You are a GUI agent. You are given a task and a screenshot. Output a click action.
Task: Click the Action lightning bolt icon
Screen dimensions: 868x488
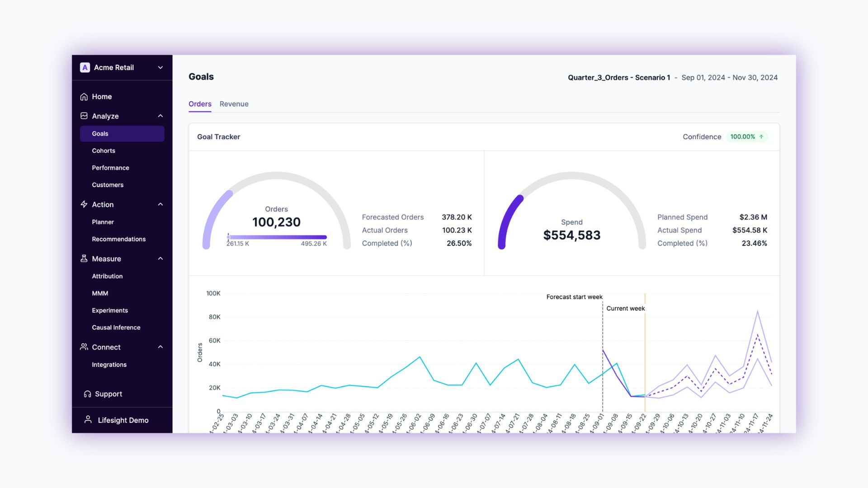84,204
